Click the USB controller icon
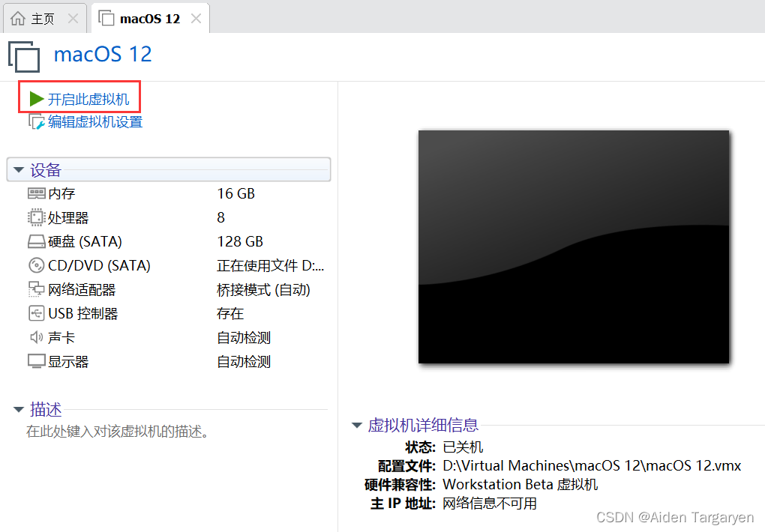Image resolution: width=765 pixels, height=532 pixels. tap(37, 313)
